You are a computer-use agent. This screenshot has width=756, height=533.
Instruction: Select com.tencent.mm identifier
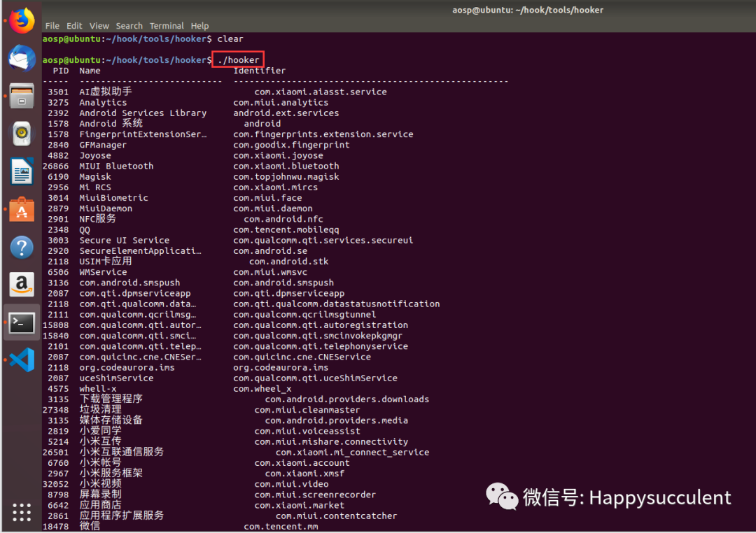coord(281,526)
